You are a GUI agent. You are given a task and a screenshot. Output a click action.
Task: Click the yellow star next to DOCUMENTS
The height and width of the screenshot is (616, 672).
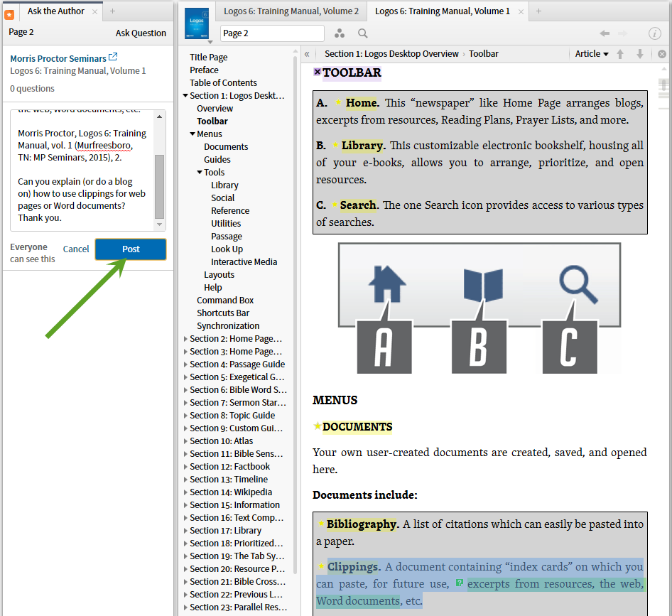point(317,426)
